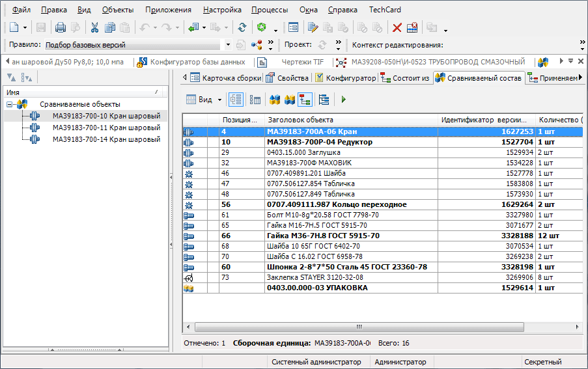Click the properties card toolbar icon
This screenshot has width=588, height=369.
[x=293, y=28]
